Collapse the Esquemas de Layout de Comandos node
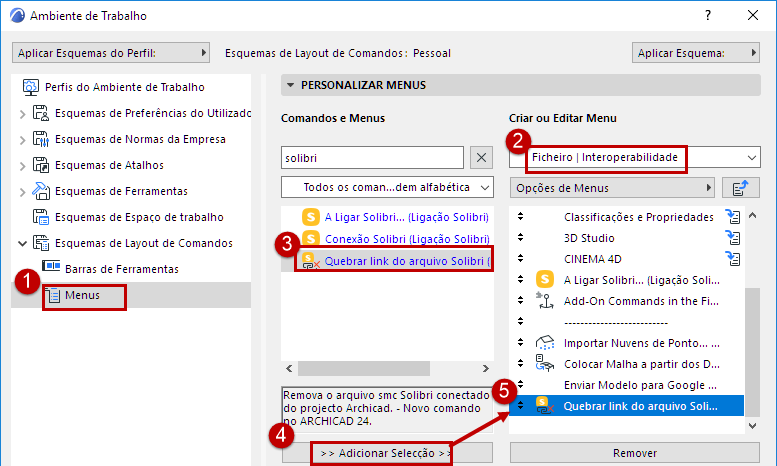Image resolution: width=777 pixels, height=466 pixels. pyautogui.click(x=22, y=243)
